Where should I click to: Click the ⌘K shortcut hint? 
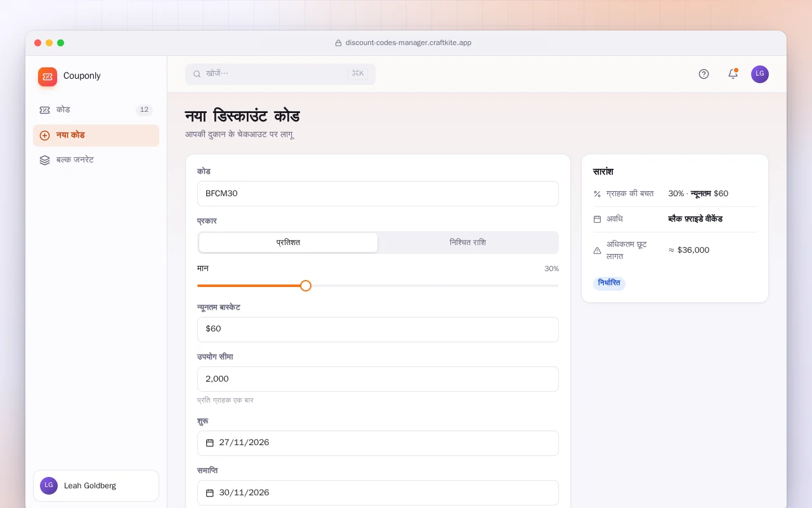tap(358, 74)
